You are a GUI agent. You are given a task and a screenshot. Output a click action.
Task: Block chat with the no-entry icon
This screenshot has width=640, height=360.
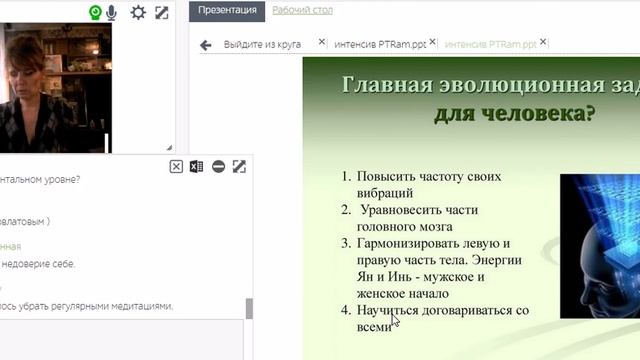(x=218, y=167)
